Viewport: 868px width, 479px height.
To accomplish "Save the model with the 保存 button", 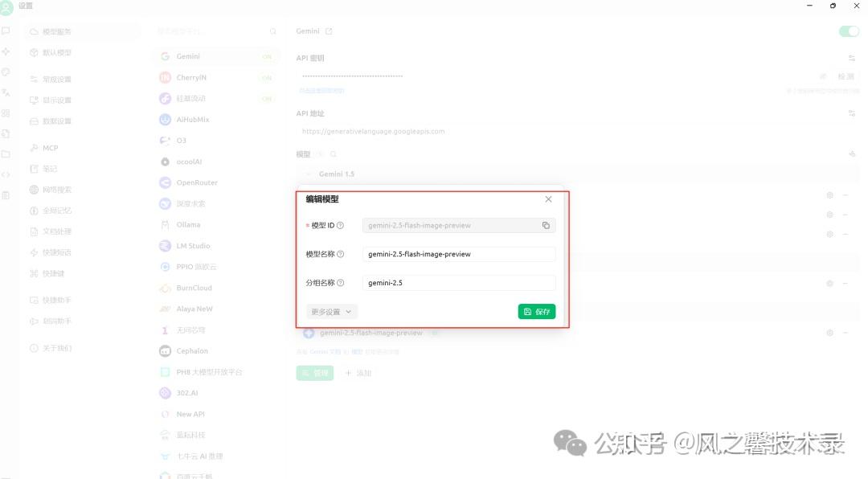I will (x=536, y=312).
